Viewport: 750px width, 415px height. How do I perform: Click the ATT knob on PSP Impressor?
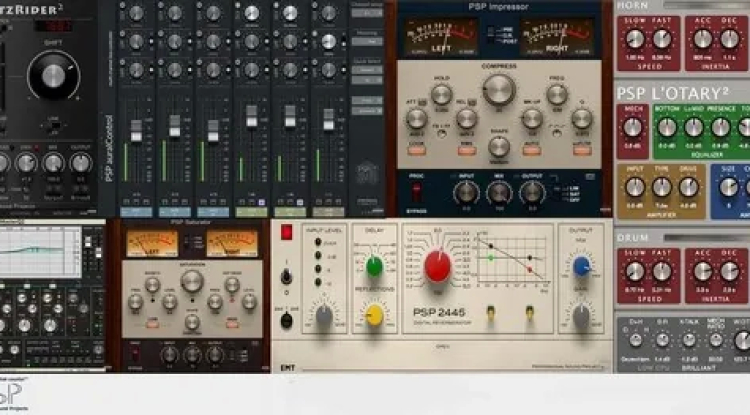(417, 119)
